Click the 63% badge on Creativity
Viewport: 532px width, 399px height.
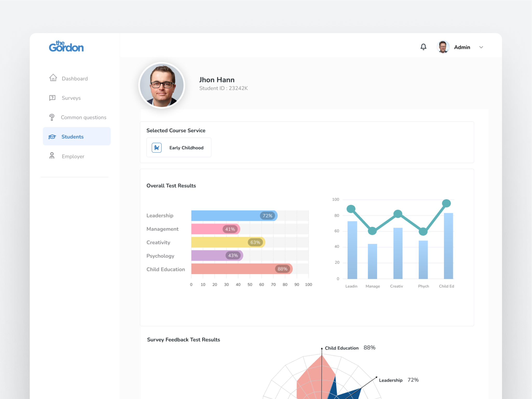tap(255, 242)
